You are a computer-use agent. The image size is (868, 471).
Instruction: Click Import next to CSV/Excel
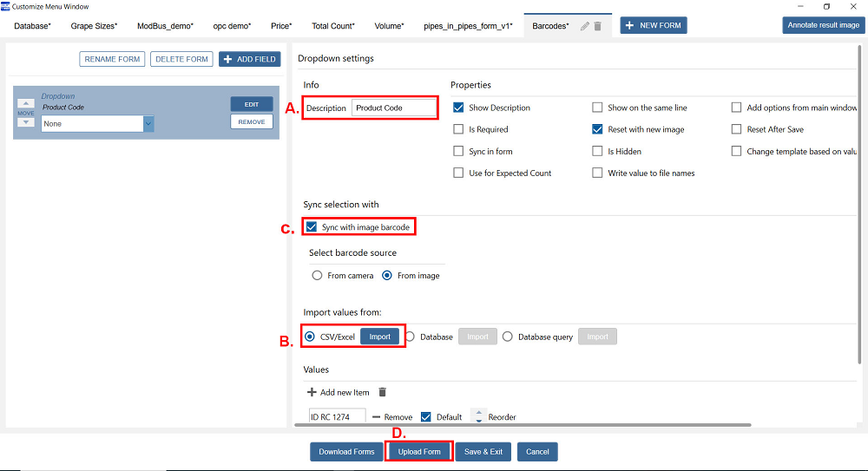(x=380, y=337)
